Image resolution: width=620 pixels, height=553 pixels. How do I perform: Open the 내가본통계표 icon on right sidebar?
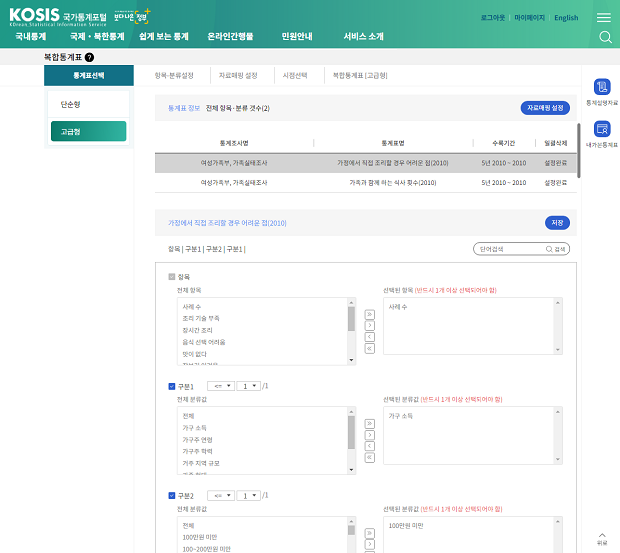coord(602,129)
